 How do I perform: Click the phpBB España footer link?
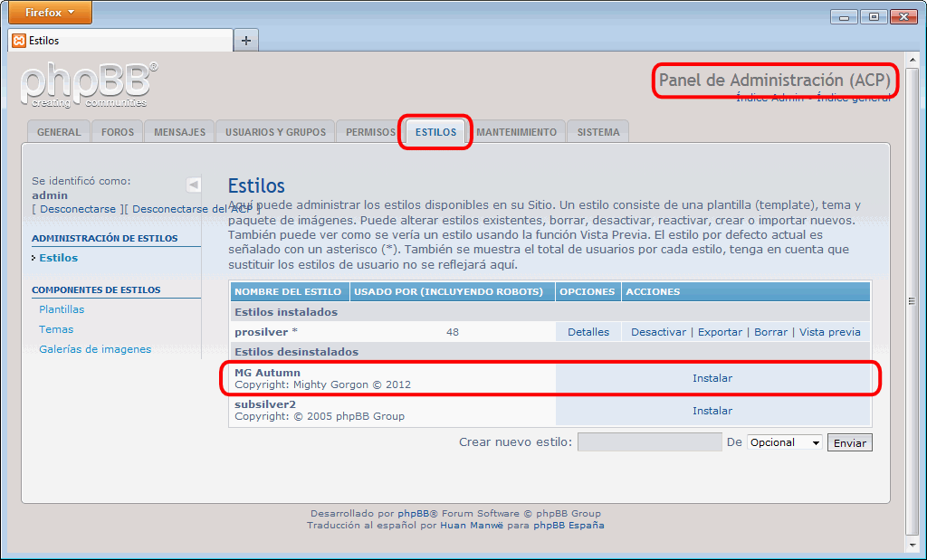tap(569, 525)
